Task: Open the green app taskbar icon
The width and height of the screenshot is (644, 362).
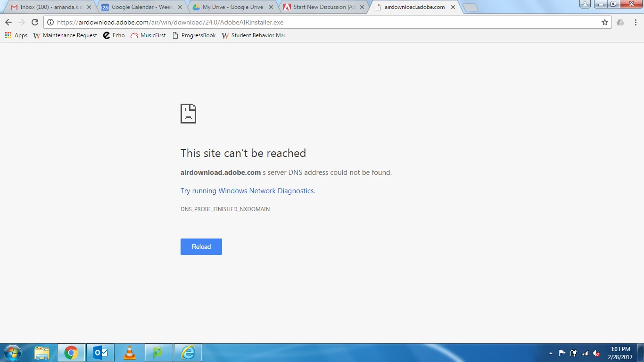Action: click(x=158, y=353)
